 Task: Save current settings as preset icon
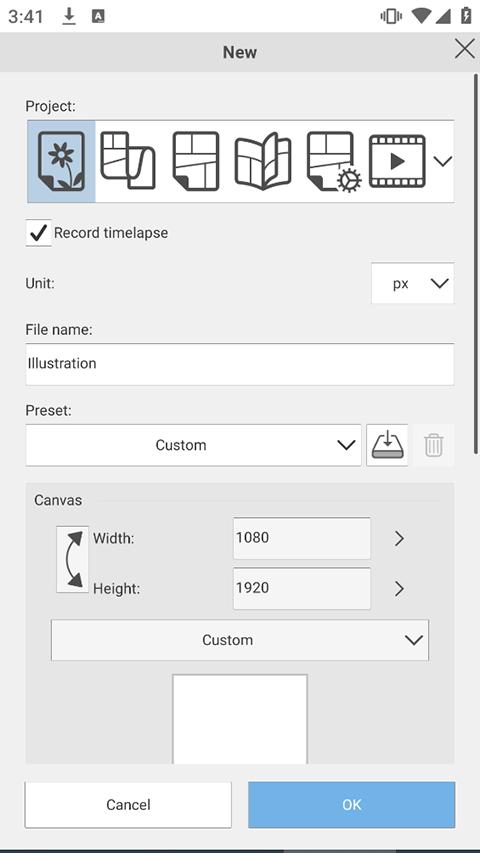(x=387, y=446)
